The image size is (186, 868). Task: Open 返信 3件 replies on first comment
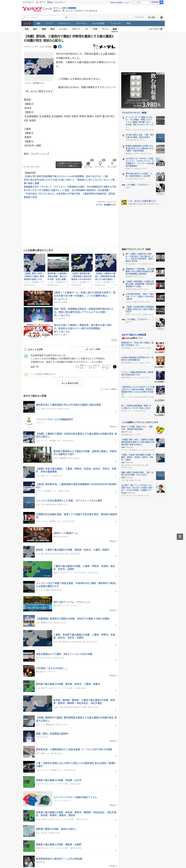34,367
